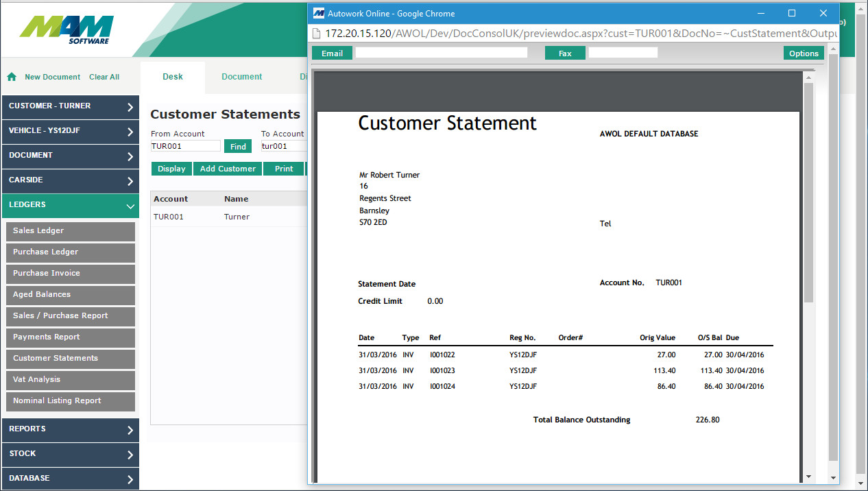
Task: Click the green home icon
Action: [12, 77]
